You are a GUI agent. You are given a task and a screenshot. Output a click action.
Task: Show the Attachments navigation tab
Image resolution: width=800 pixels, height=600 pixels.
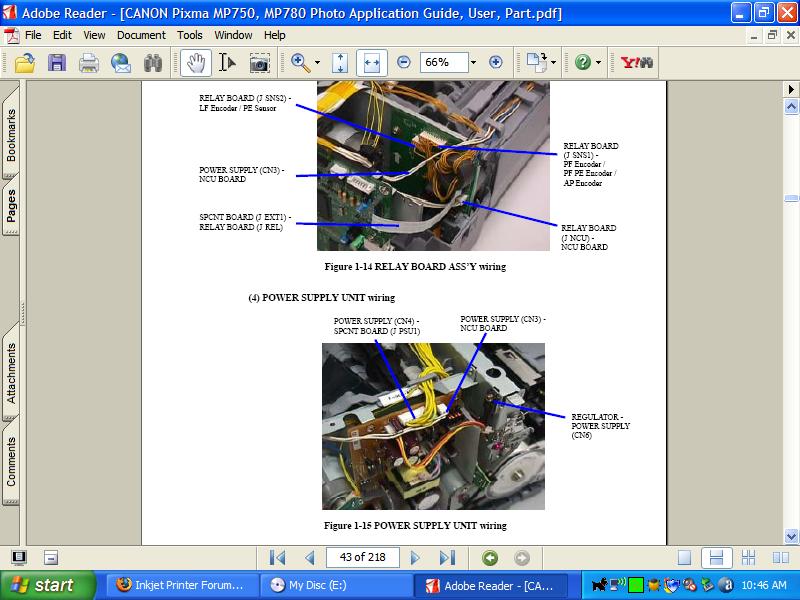tap(11, 373)
